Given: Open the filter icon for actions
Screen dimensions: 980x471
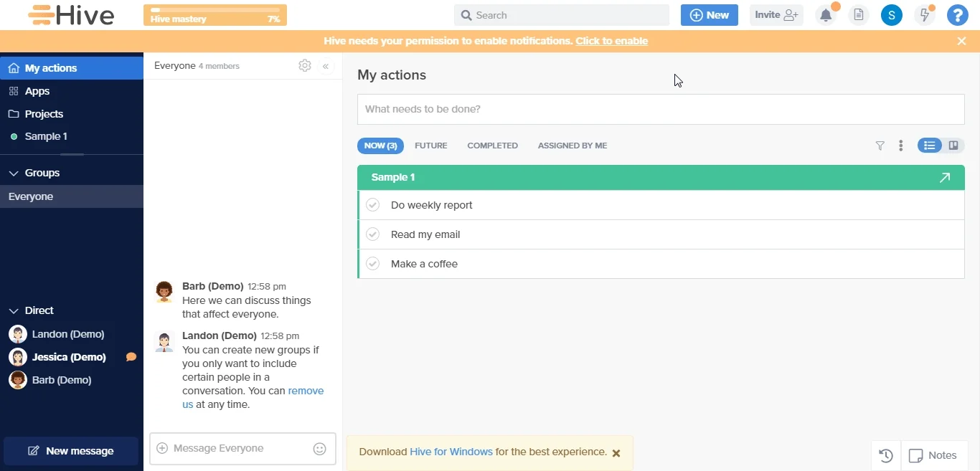Looking at the screenshot, I should coord(880,146).
